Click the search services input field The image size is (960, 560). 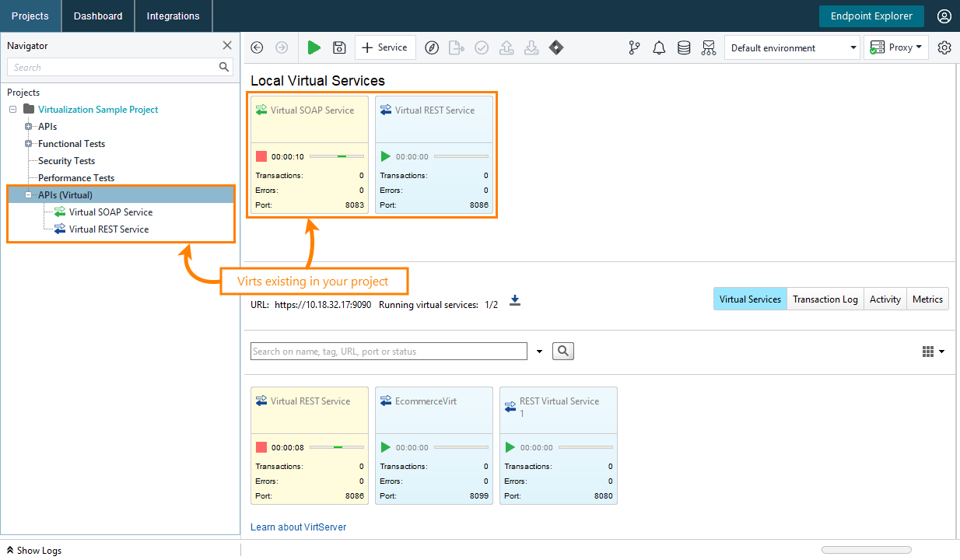pos(388,351)
